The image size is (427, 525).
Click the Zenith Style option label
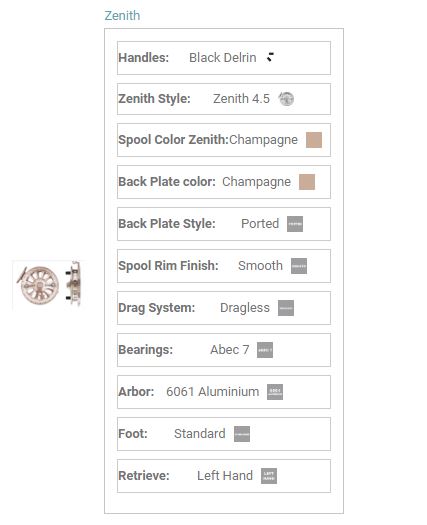154,99
